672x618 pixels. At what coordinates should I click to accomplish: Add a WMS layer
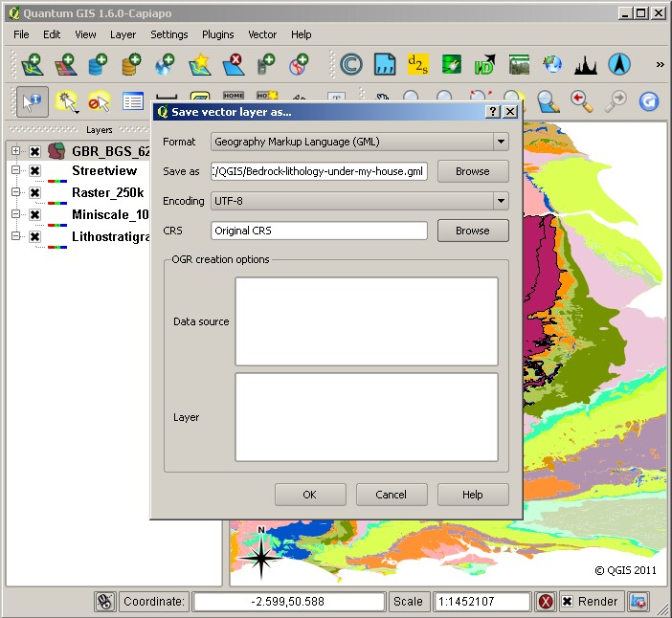165,65
